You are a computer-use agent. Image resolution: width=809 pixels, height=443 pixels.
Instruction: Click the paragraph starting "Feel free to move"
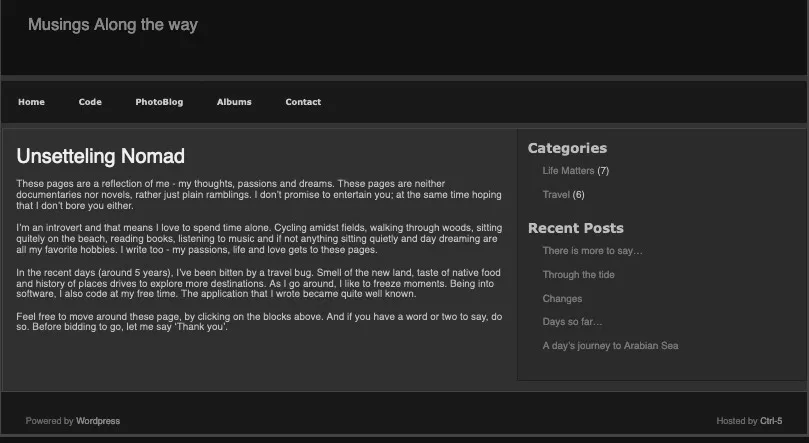click(259, 322)
